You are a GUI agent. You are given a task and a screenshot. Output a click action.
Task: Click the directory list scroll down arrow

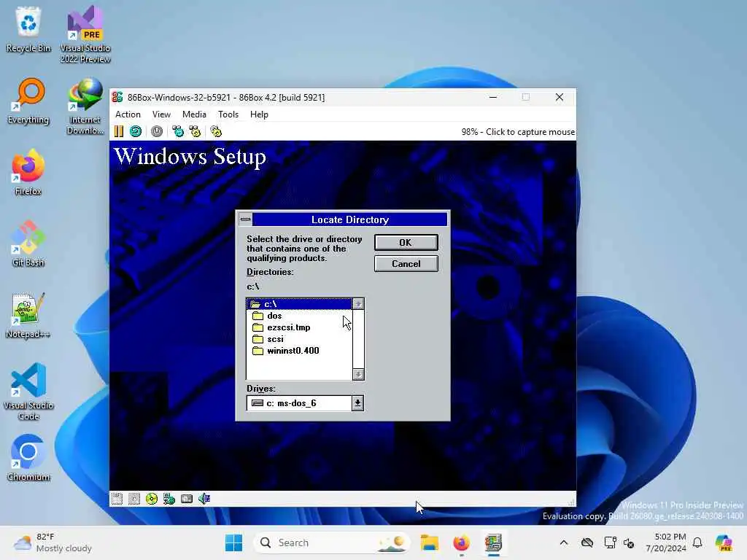358,375
